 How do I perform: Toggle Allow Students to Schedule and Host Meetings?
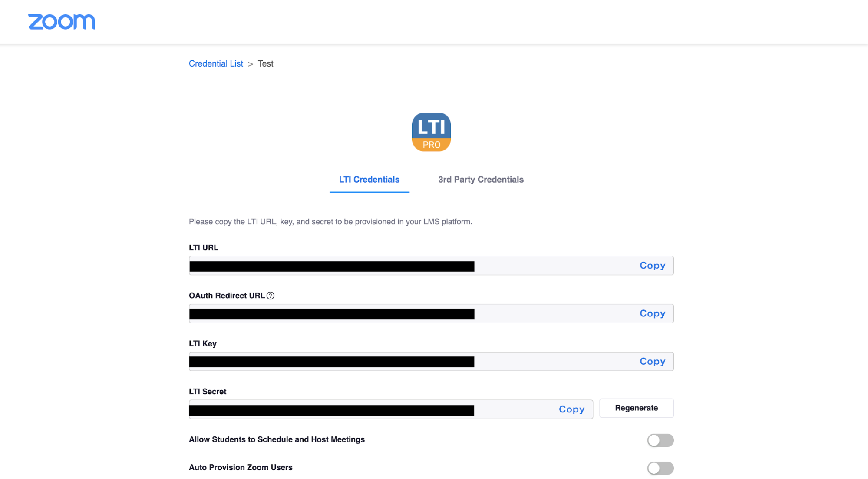[x=660, y=440]
